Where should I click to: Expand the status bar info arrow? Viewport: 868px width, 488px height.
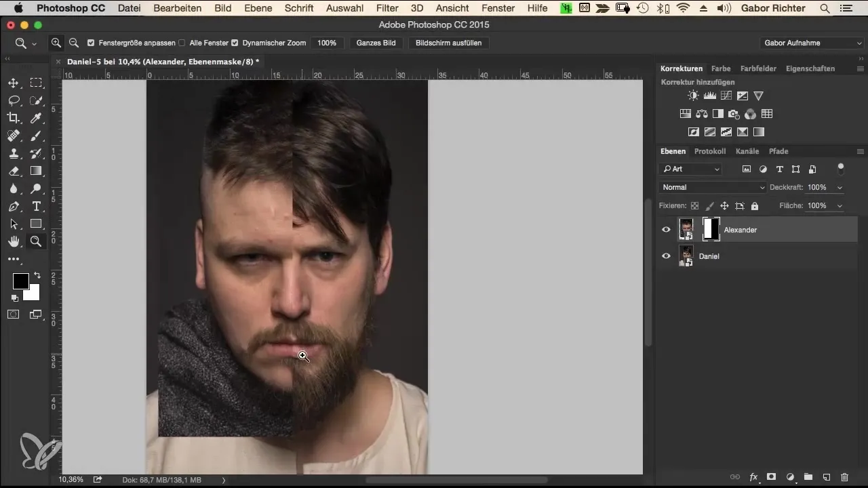click(224, 480)
